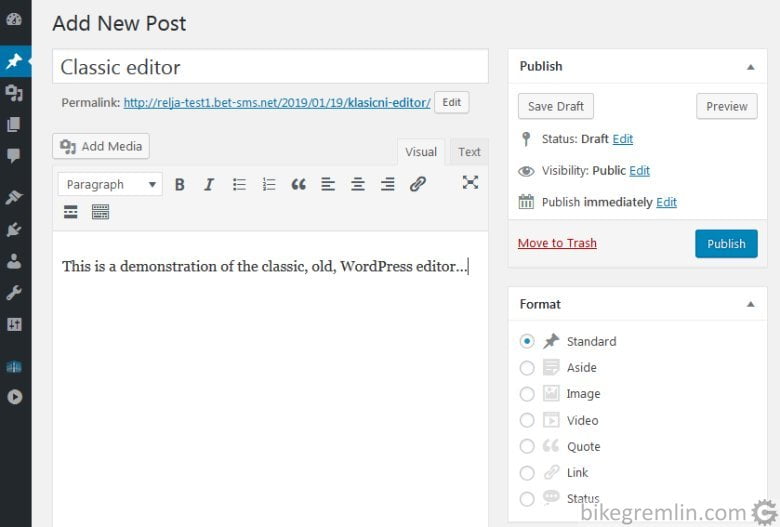Viewport: 780px width, 527px height.
Task: Select the Link post format
Action: coord(527,473)
